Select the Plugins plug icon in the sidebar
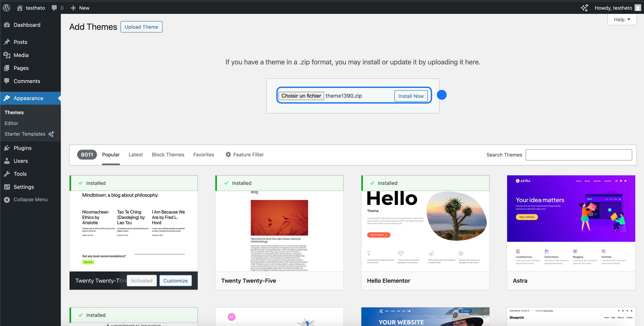644x326 pixels. 7,148
